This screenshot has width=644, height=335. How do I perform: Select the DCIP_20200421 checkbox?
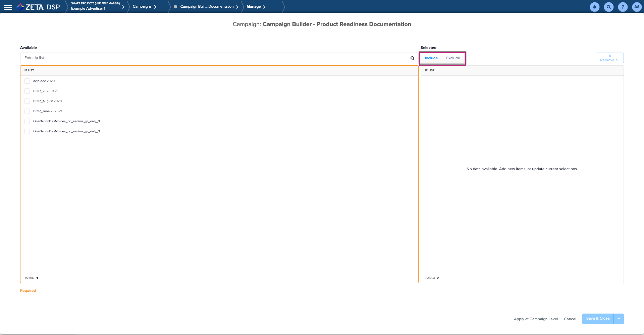tap(27, 91)
